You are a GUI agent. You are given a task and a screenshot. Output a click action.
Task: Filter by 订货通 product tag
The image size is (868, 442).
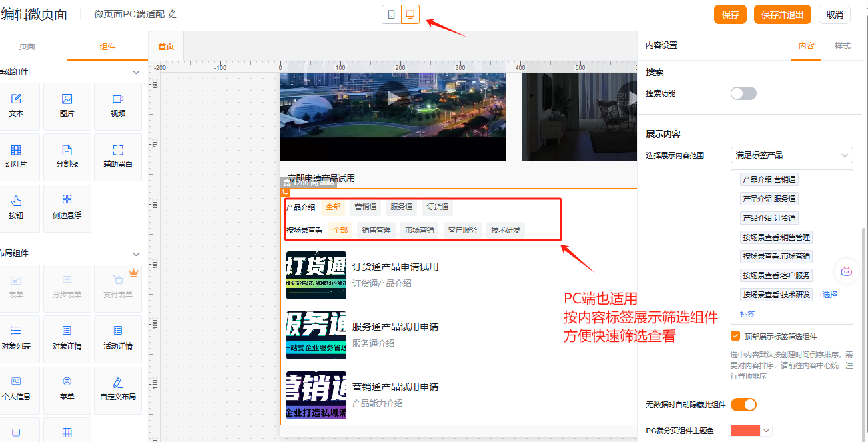click(437, 207)
